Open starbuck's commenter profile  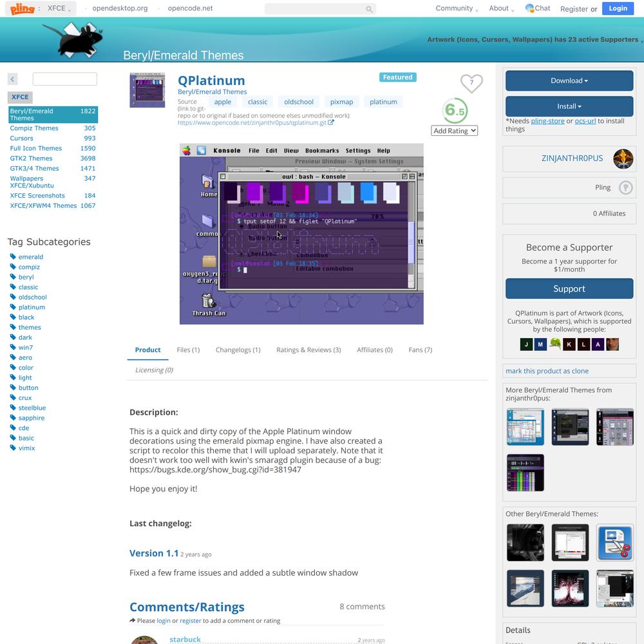pyautogui.click(x=185, y=639)
